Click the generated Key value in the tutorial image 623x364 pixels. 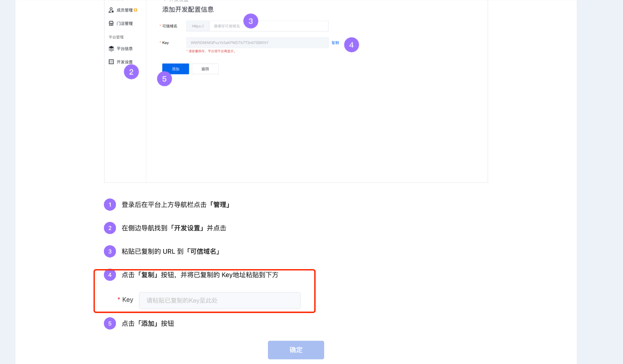point(257,42)
